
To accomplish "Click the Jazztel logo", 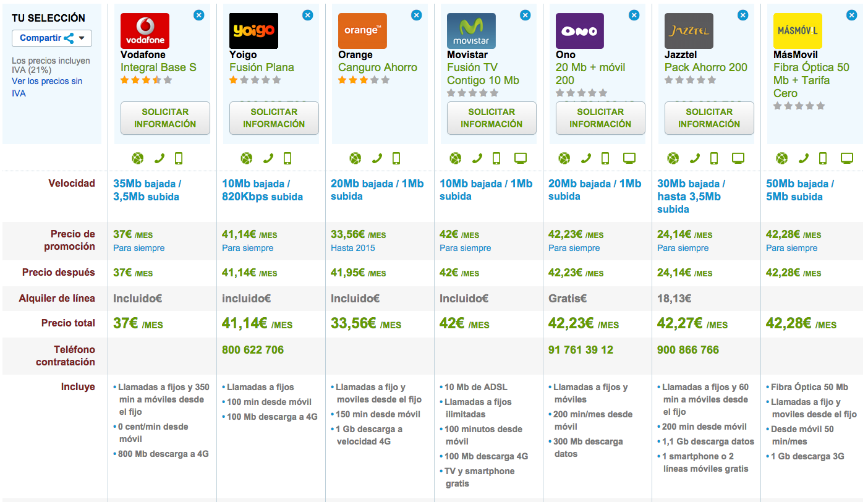I will click(689, 31).
